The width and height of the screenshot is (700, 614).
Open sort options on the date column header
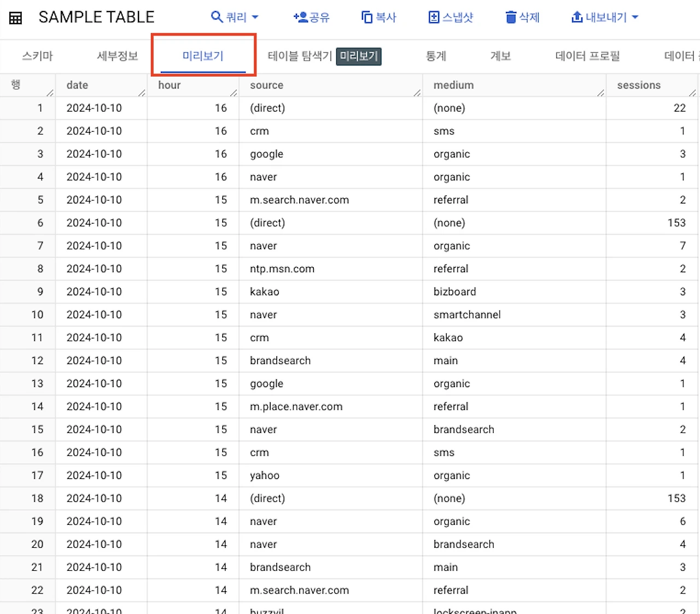click(x=141, y=93)
